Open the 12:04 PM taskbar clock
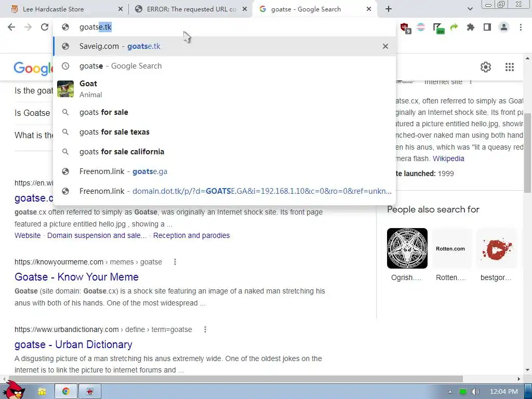 click(504, 392)
